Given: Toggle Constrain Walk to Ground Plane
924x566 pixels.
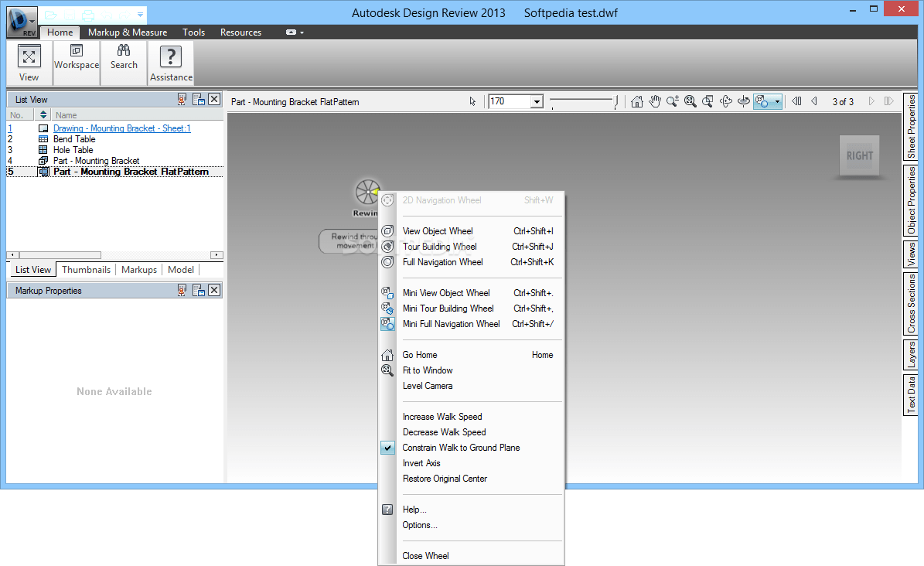Looking at the screenshot, I should (461, 448).
